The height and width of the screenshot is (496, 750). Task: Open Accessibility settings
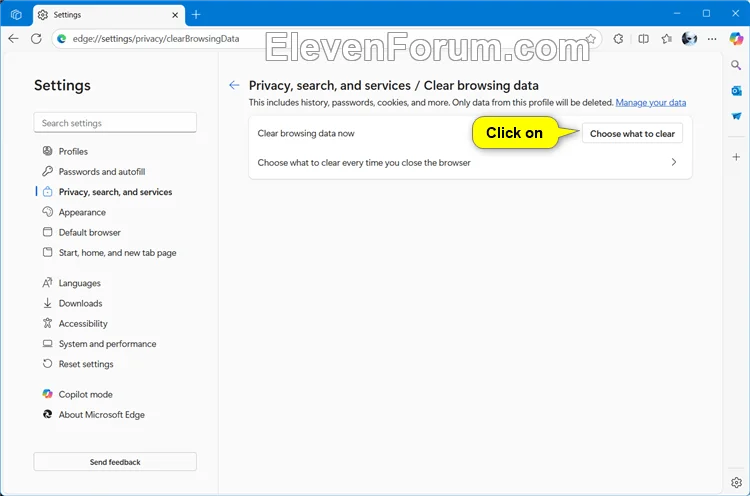83,323
